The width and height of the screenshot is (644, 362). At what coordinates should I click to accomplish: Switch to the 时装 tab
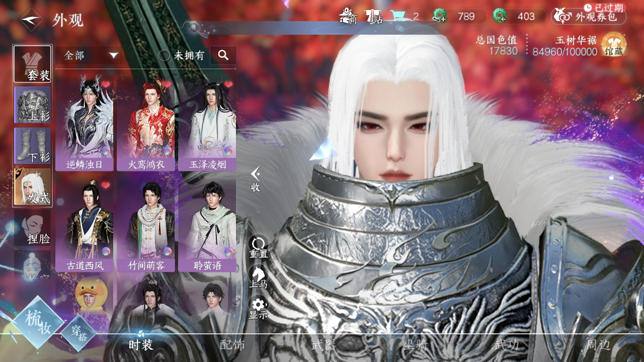141,345
